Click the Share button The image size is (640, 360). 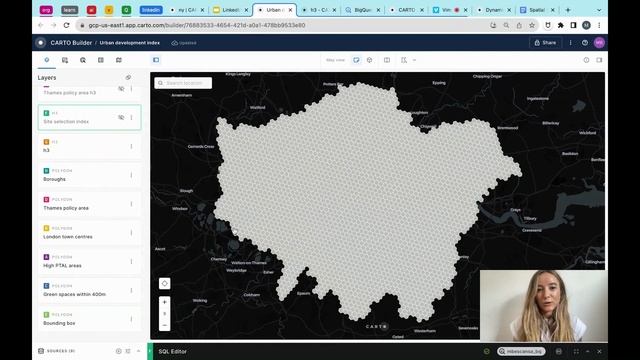tap(545, 42)
